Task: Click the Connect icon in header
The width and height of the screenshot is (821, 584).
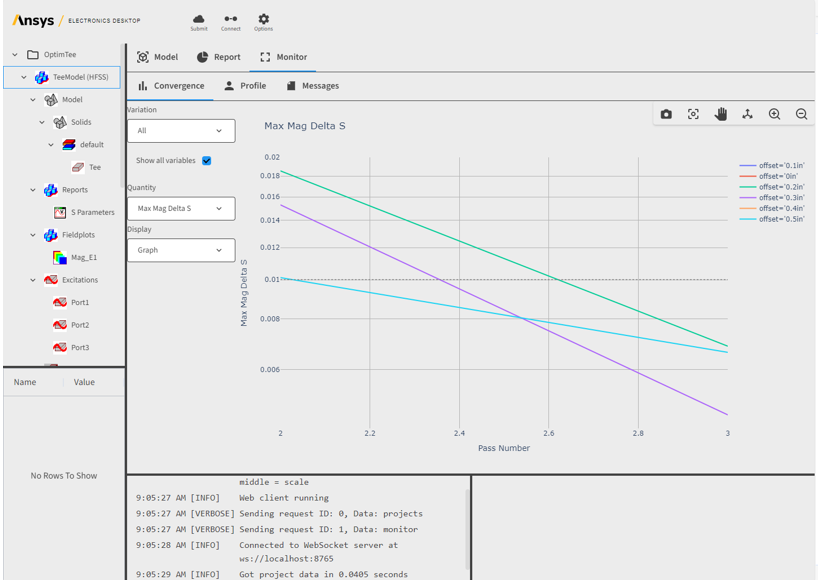Action: coord(231,20)
